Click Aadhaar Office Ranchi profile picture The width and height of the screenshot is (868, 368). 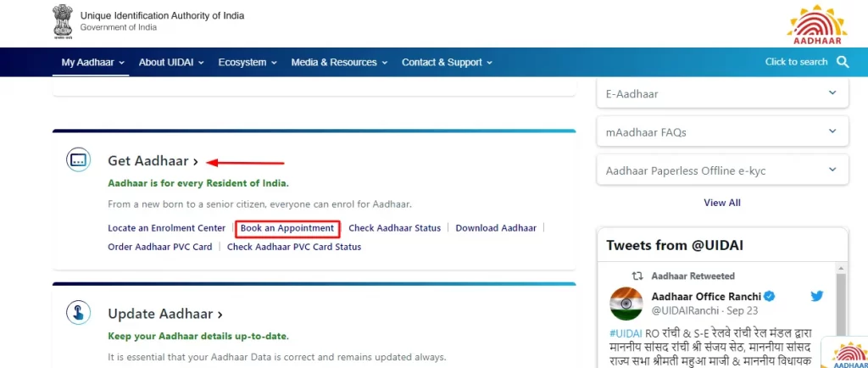point(626,304)
